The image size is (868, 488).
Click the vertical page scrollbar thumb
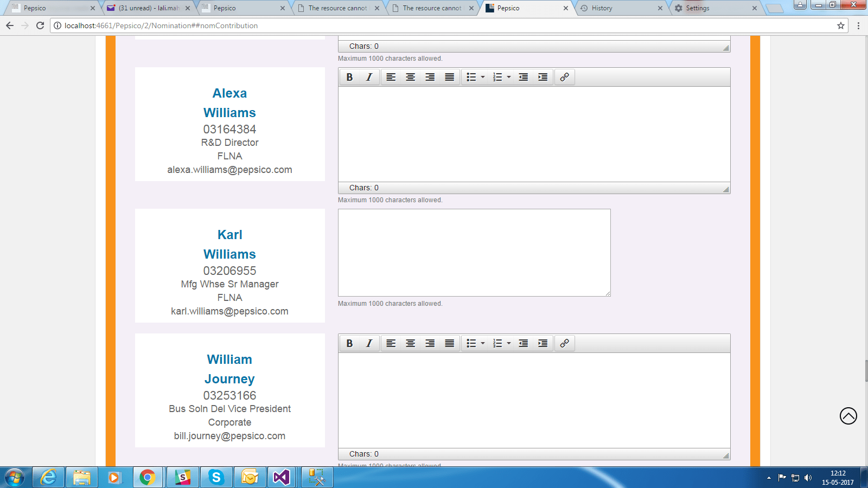tap(866, 371)
